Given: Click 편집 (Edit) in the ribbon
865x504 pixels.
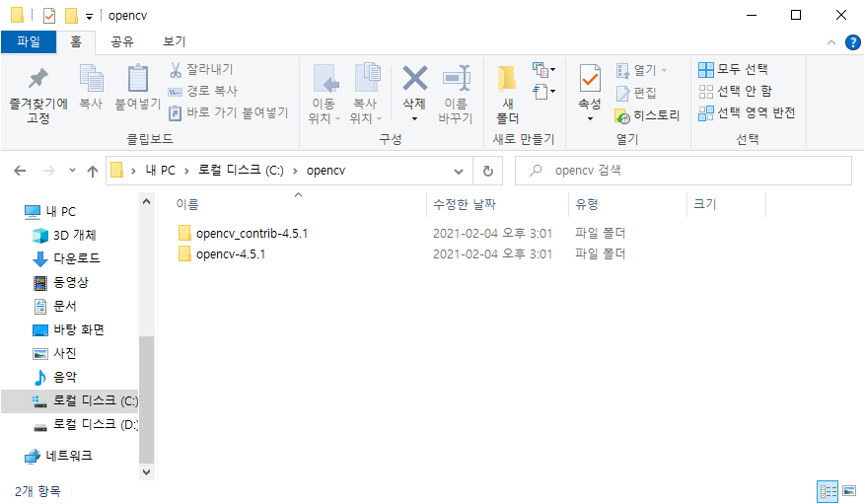Looking at the screenshot, I should (x=636, y=93).
